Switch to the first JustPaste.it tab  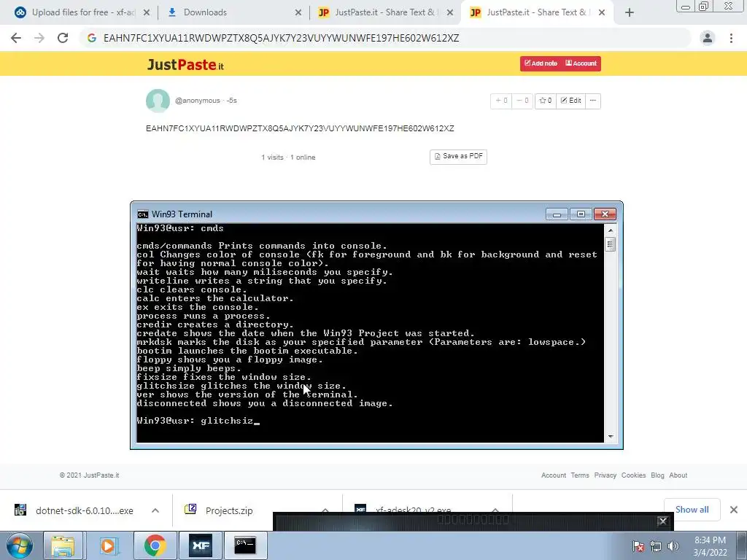pyautogui.click(x=384, y=12)
